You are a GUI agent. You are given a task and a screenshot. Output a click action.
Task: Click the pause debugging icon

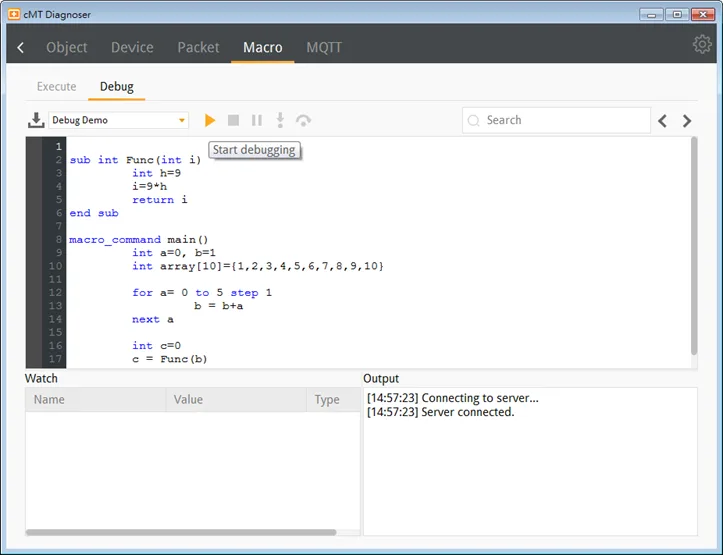[x=257, y=120]
